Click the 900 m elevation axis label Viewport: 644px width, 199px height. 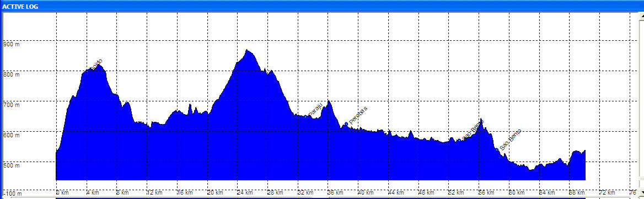11,44
